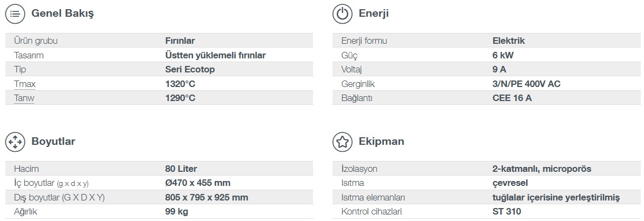The height and width of the screenshot is (221, 644).
Task: Click the 6 kW power value
Action: [503, 55]
